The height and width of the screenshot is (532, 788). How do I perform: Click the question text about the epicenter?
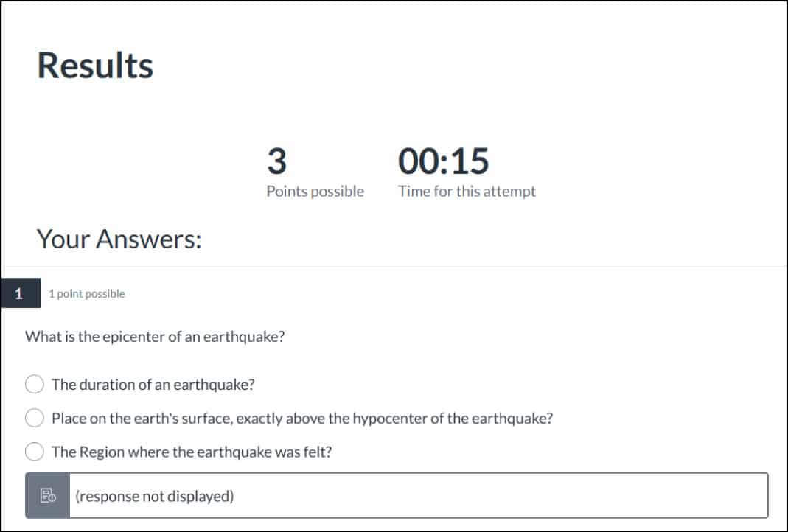[155, 337]
